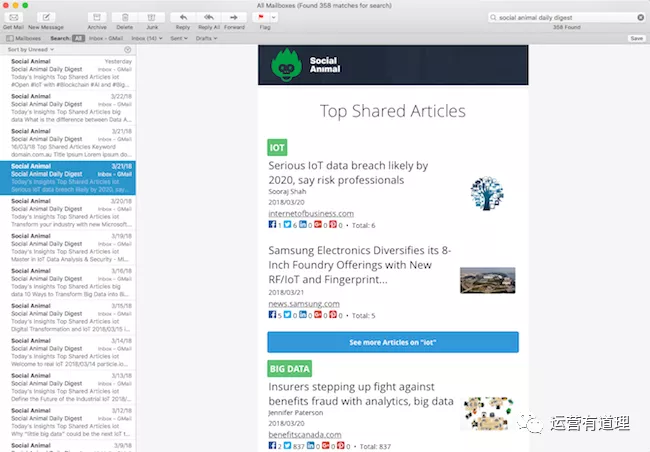Save the current search

[636, 38]
